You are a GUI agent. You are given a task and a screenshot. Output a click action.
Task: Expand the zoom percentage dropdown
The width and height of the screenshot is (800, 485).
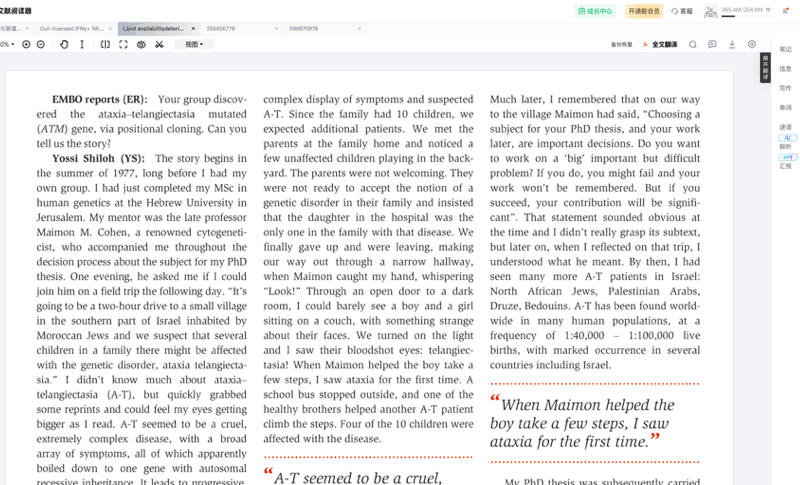pyautogui.click(x=10, y=45)
